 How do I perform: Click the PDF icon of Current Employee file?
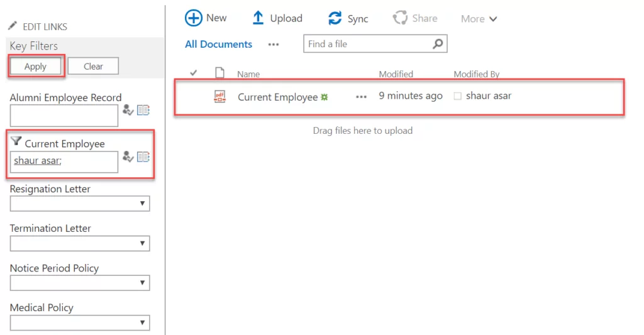pos(220,96)
